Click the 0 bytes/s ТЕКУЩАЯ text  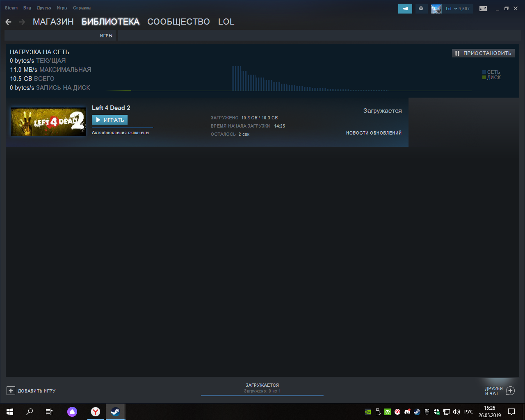coord(38,61)
